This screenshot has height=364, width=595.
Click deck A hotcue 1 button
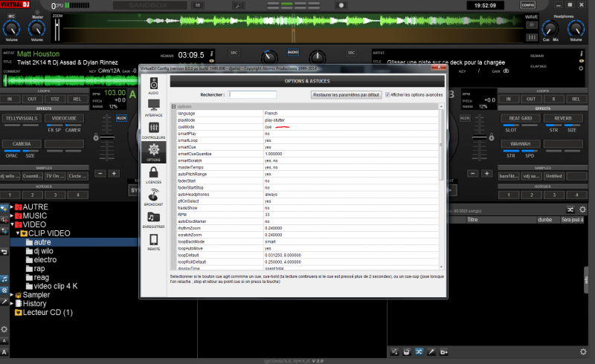tap(10, 195)
